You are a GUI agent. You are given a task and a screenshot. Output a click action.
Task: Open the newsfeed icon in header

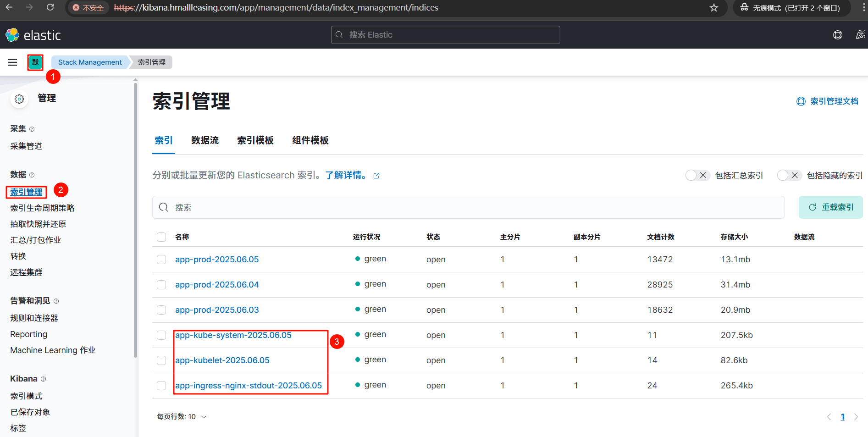pyautogui.click(x=860, y=35)
